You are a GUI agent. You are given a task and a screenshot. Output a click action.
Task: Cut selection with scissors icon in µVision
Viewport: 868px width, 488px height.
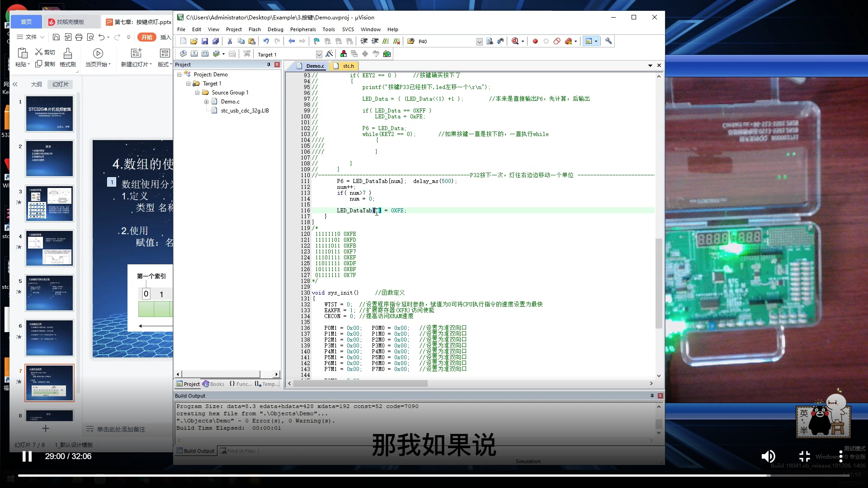[x=230, y=41]
